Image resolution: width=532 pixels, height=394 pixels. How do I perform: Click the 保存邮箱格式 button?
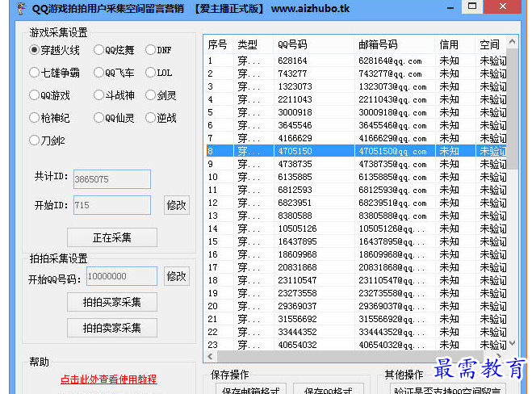(251, 390)
